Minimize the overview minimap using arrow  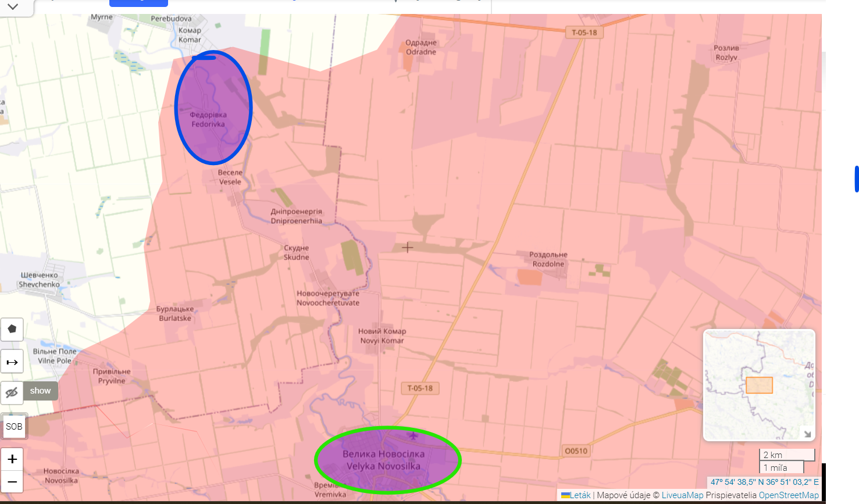point(807,433)
